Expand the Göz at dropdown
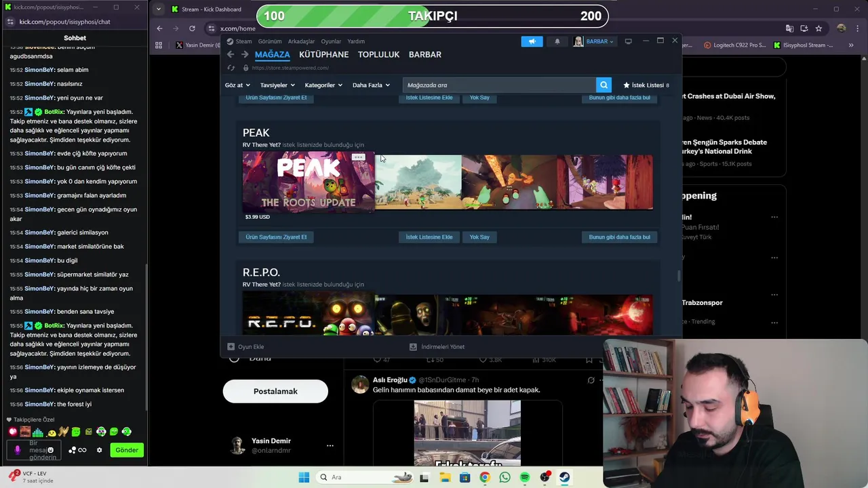Viewport: 868px width, 488px height. (x=237, y=85)
